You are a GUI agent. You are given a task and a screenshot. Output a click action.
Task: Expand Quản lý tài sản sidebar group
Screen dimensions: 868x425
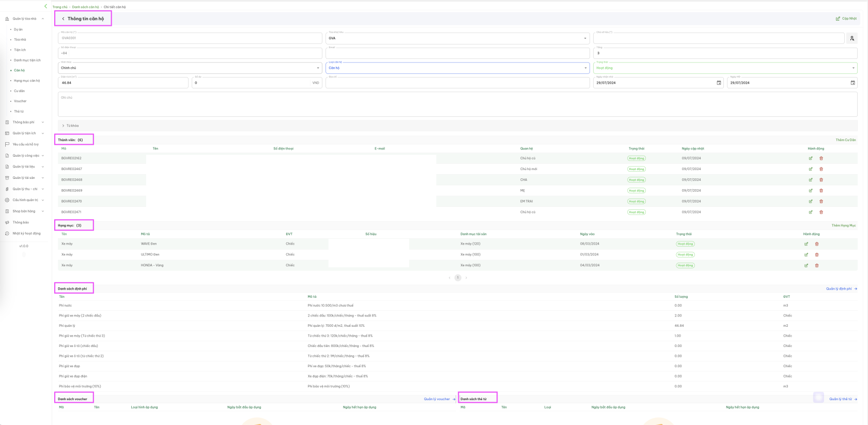[24, 178]
